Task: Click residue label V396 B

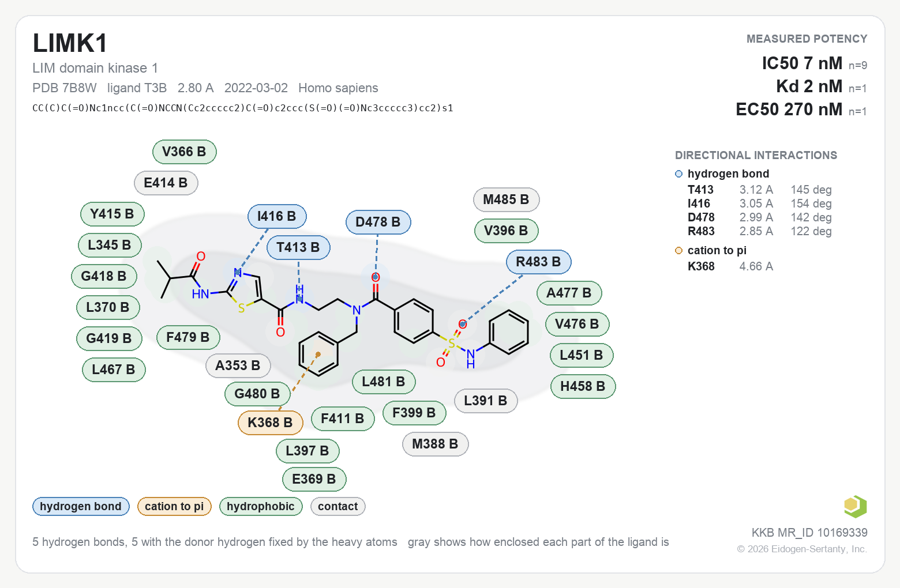Action: coord(506,231)
